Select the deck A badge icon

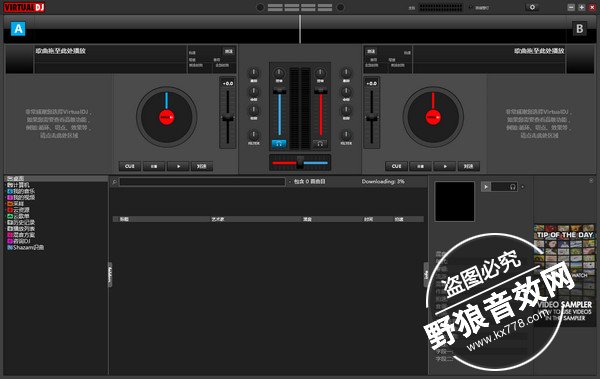18,29
